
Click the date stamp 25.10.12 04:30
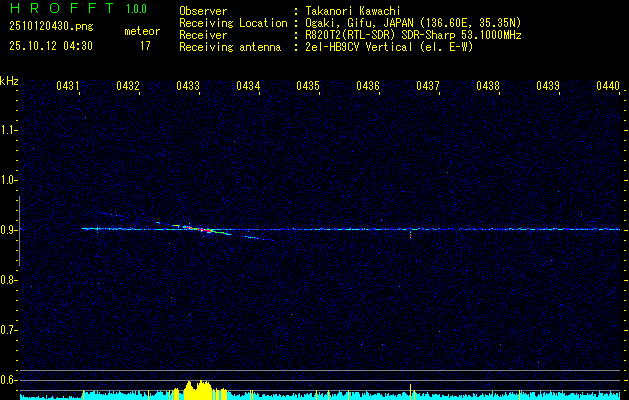click(x=50, y=46)
